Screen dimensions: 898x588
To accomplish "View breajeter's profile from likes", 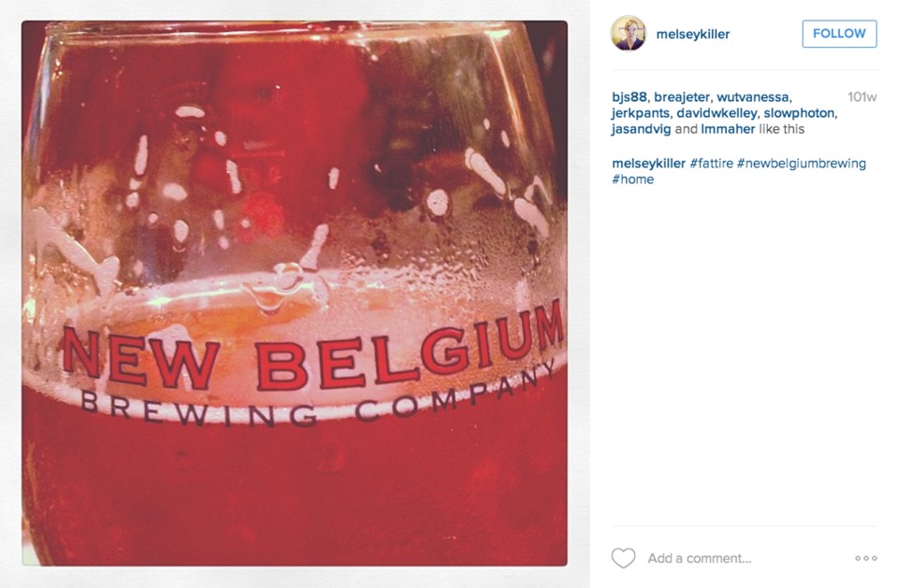I will 682,97.
